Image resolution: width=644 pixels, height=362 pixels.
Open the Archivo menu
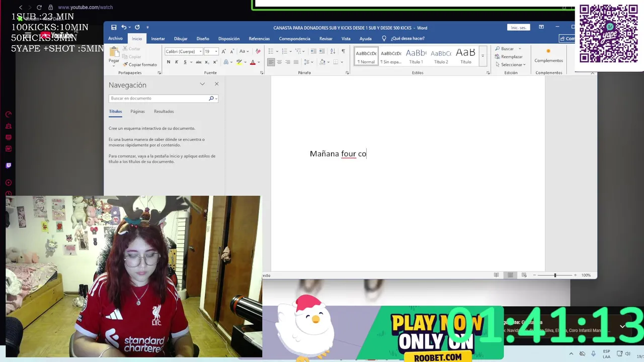(115, 39)
